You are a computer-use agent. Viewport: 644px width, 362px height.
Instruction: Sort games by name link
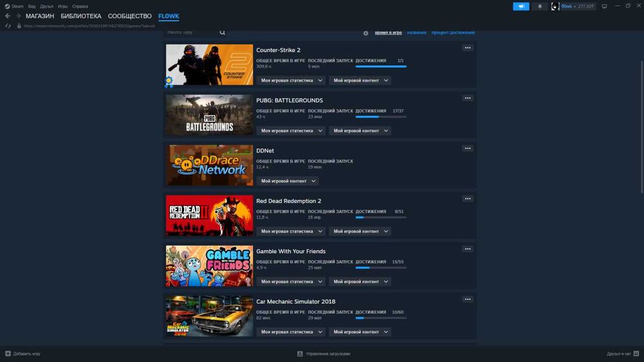tap(417, 32)
